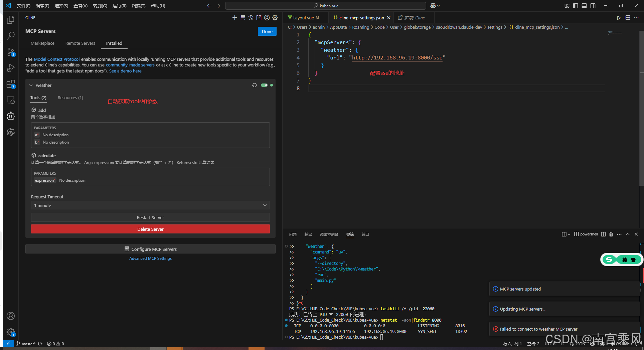Open the Explorer view in activity bar

pyautogui.click(x=11, y=20)
